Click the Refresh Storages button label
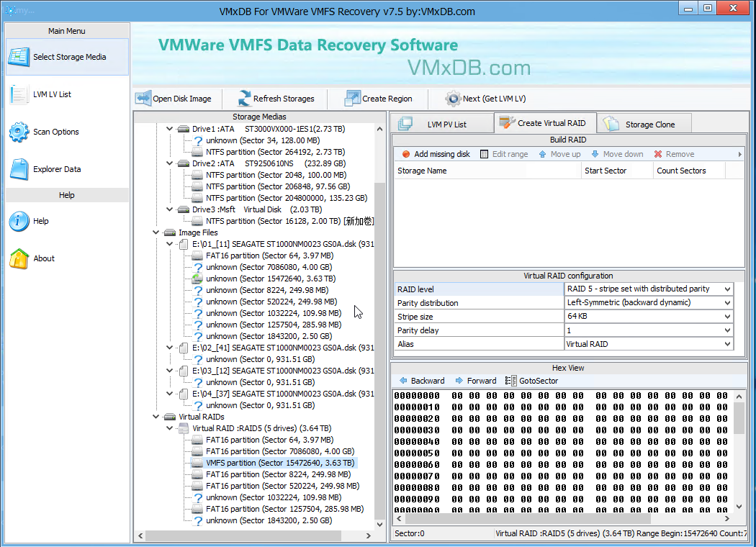Screen dimensions: 756x547 coord(284,99)
